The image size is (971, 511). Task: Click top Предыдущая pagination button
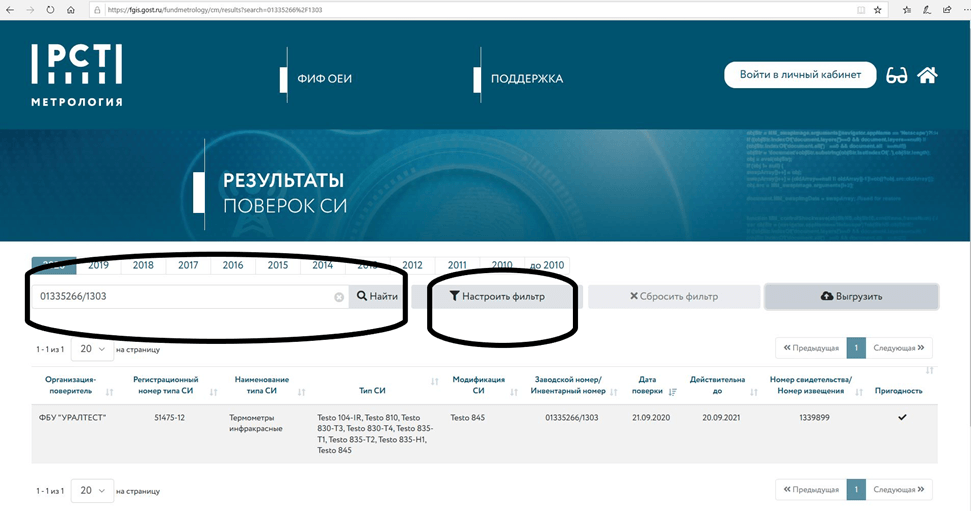pos(811,348)
